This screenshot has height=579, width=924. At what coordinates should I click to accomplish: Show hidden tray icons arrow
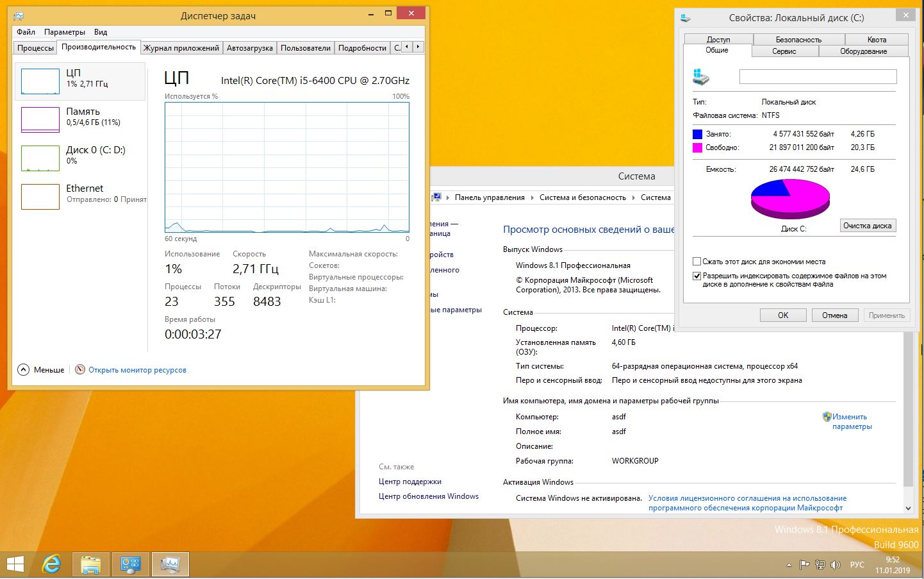[789, 565]
